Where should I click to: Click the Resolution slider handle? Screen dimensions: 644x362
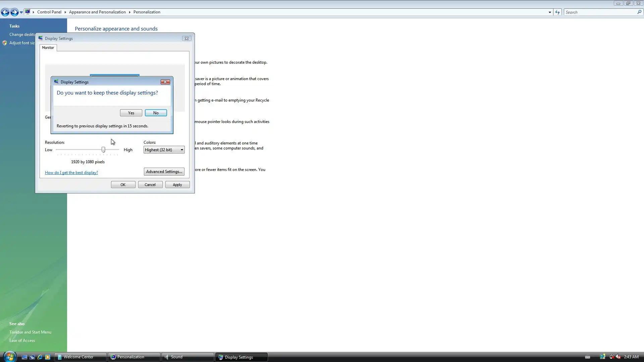[103, 150]
